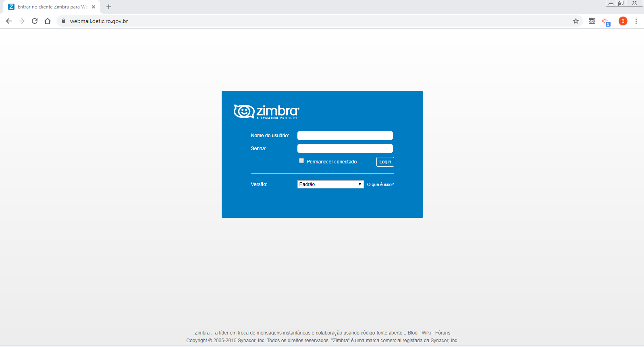
Task: Open the browser home page
Action: [48, 21]
